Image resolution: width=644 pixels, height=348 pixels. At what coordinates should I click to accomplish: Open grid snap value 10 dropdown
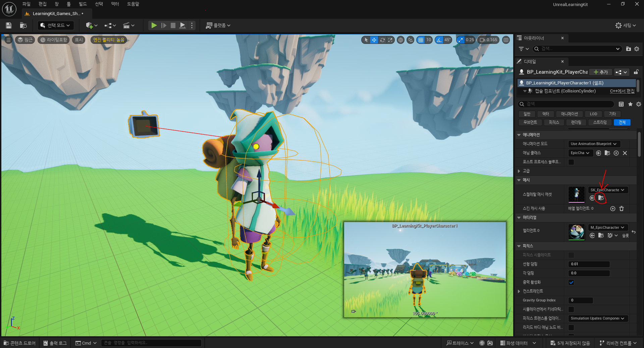coord(429,40)
